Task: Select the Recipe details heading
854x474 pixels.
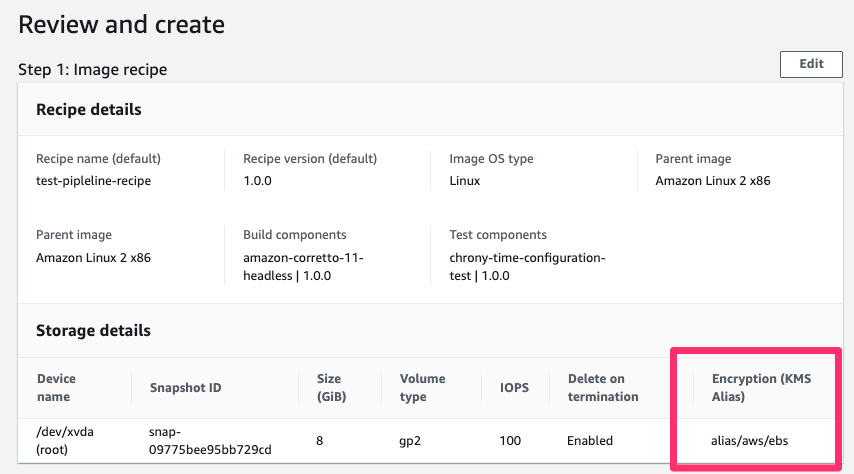Action: click(89, 110)
